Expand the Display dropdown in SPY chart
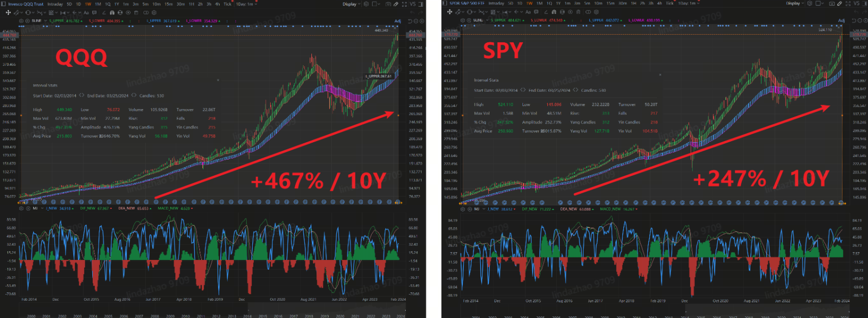Viewport: 868px width, 318px height. (795, 3)
